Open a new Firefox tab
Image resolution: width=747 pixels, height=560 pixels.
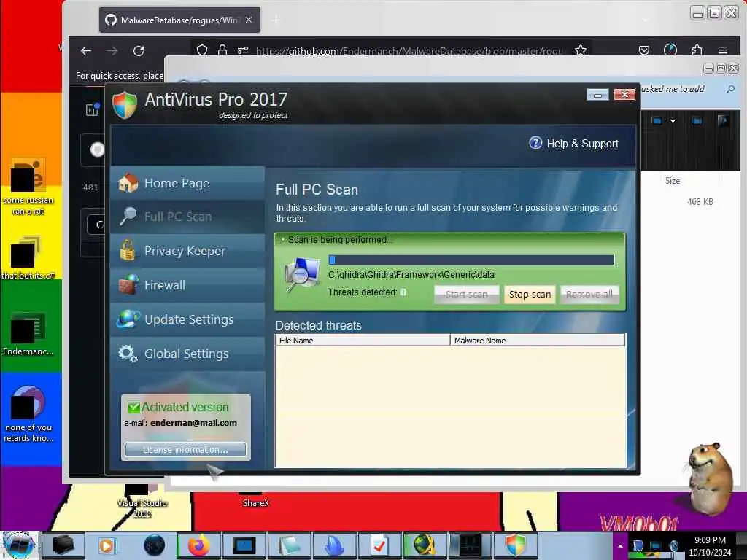[276, 20]
